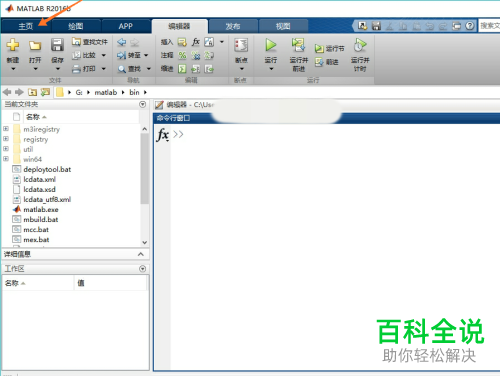Collapse the Details (详细信息) panel chevron
This screenshot has width=500, height=376.
tap(141, 254)
